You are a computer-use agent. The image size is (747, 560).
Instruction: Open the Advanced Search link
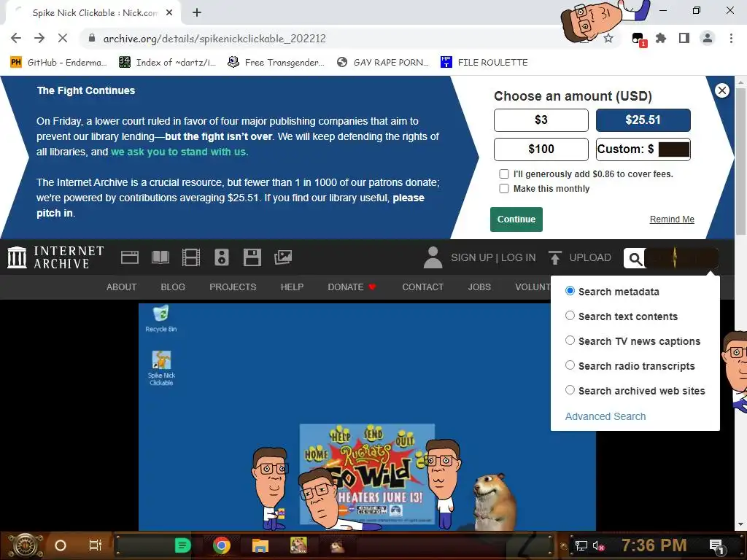click(x=605, y=416)
